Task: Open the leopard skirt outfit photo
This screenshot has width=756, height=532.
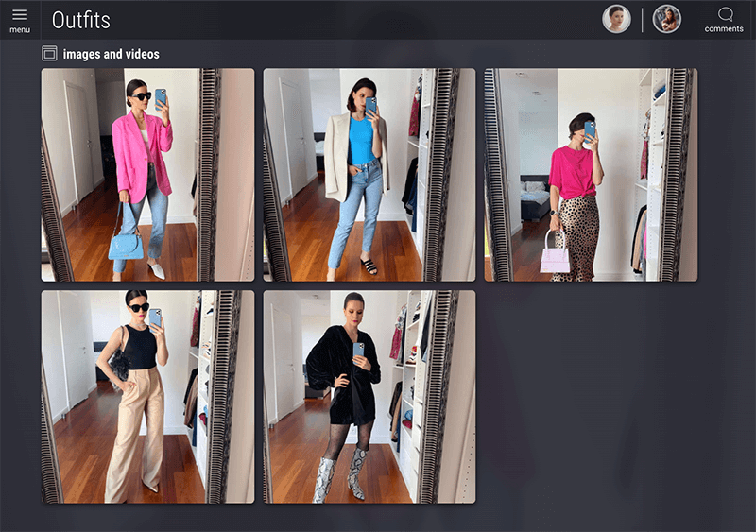Action: tap(592, 175)
